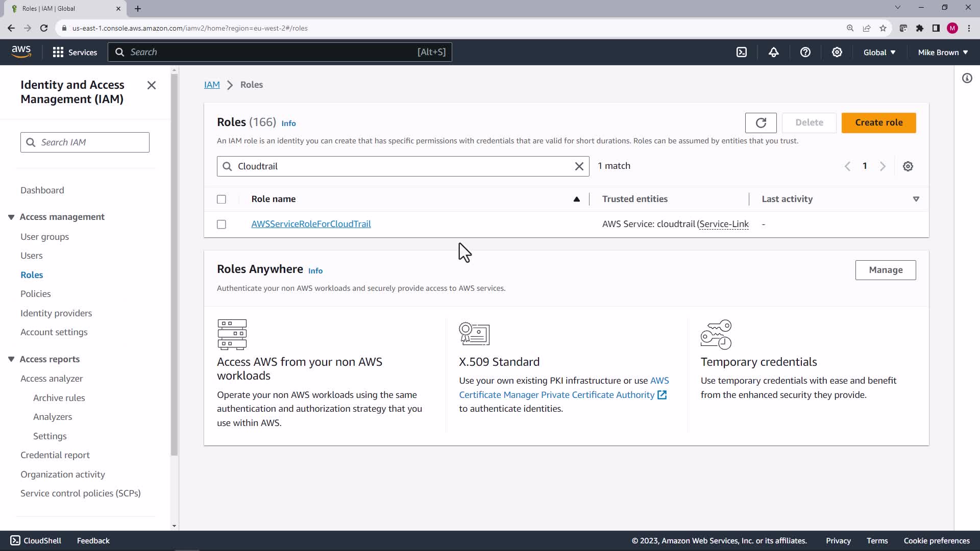
Task: Open table preferences gear icon
Action: [908, 166]
